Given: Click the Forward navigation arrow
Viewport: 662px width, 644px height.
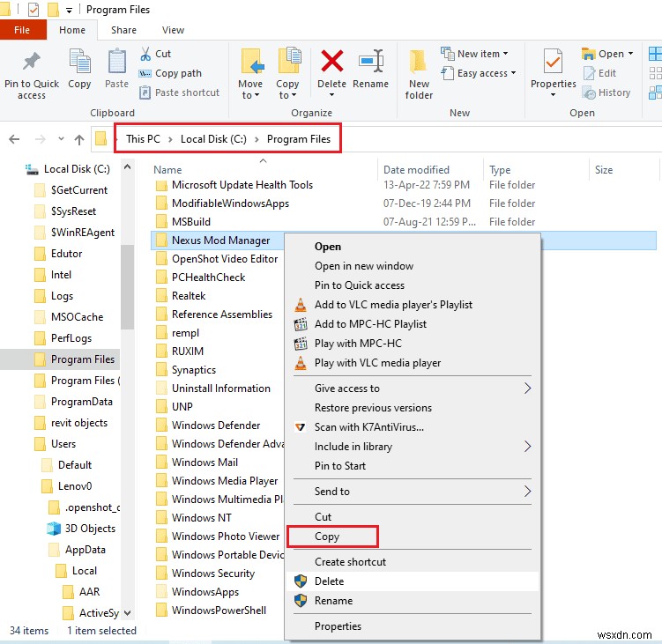Looking at the screenshot, I should tap(41, 139).
